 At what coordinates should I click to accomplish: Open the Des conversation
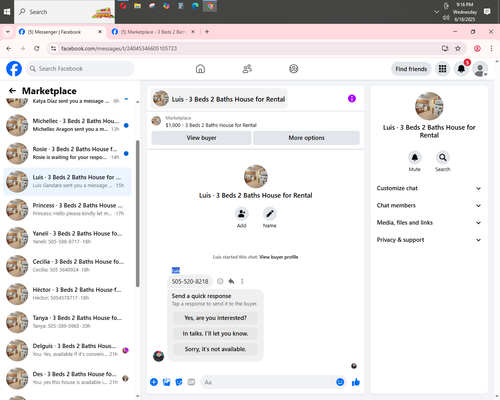(x=67, y=378)
